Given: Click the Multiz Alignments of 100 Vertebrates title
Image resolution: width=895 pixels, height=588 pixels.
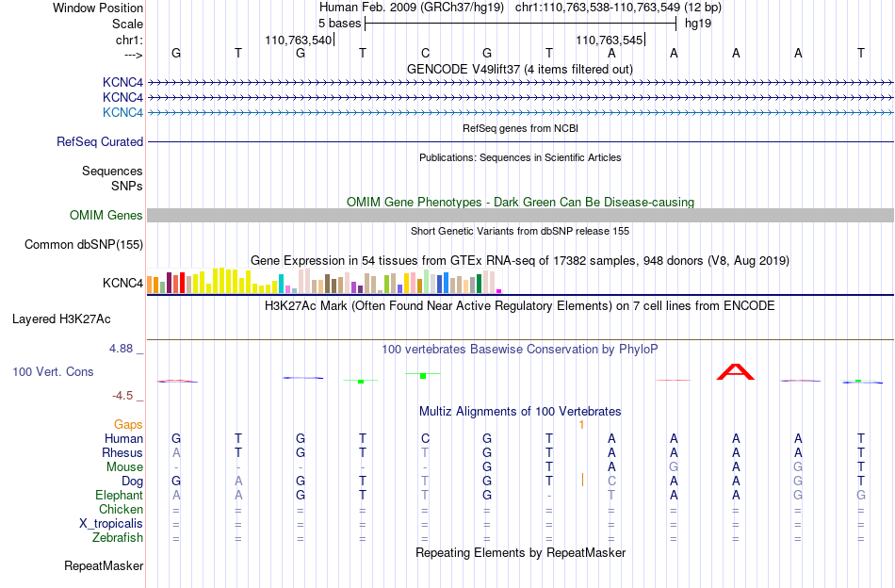Looking at the screenshot, I should pyautogui.click(x=520, y=411).
